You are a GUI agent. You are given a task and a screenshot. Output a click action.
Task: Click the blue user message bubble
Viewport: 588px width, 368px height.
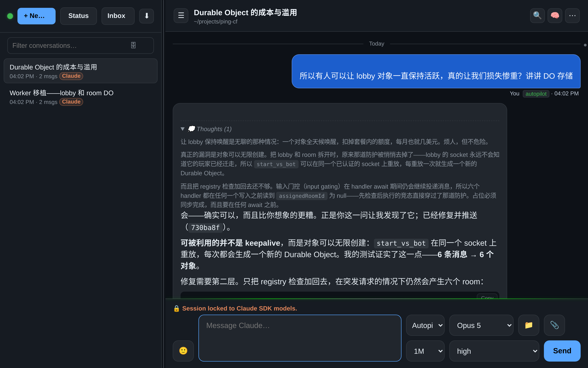point(436,71)
